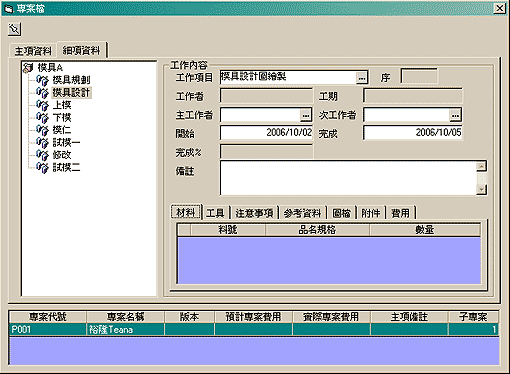Open the 材料 tab
The image size is (510, 374).
(186, 212)
